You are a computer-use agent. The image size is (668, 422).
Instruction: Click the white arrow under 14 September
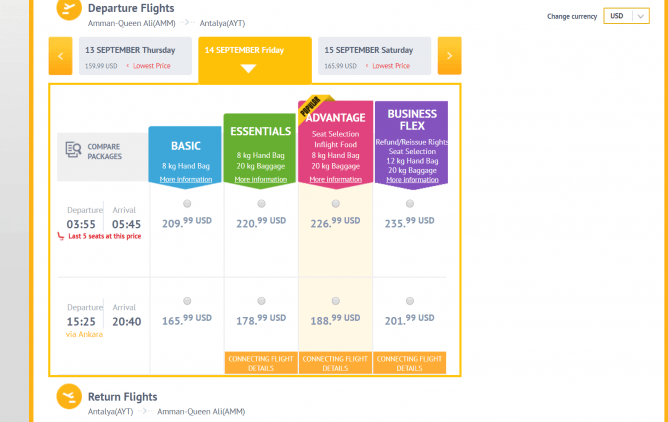click(x=248, y=69)
